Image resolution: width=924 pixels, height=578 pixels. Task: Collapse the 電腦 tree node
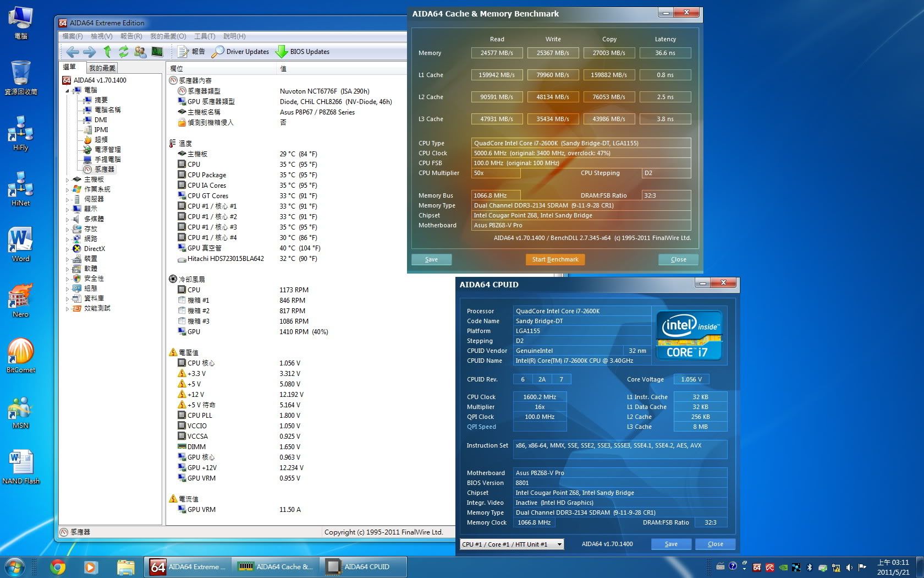(x=68, y=90)
